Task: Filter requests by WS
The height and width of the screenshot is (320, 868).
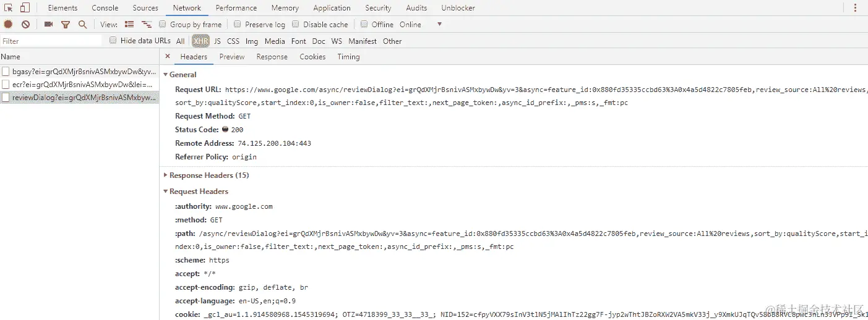Action: (337, 41)
